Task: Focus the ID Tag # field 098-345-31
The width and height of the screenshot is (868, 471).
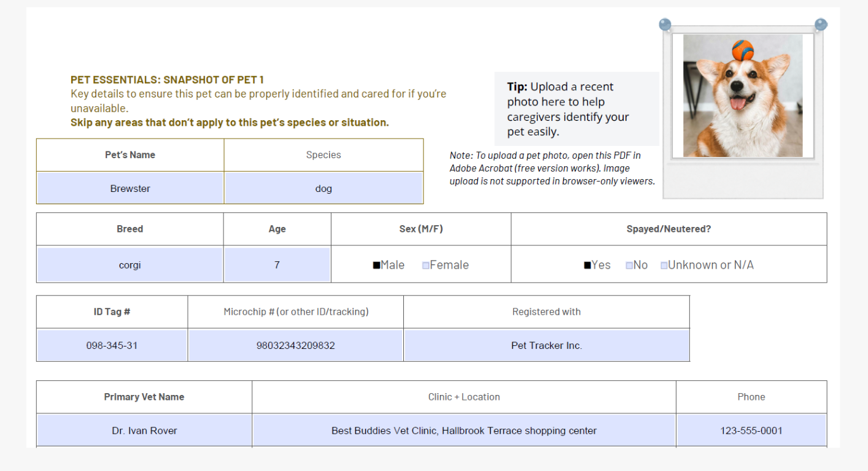Action: click(112, 345)
